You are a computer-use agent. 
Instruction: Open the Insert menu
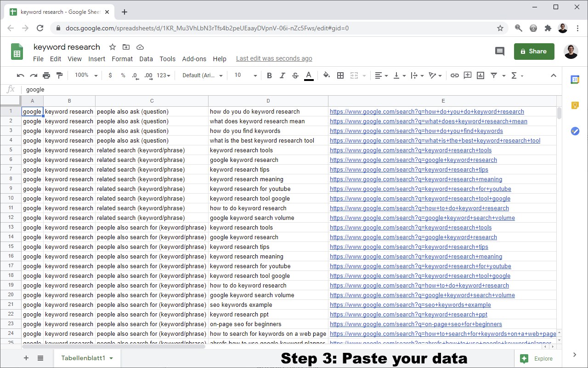tap(97, 59)
